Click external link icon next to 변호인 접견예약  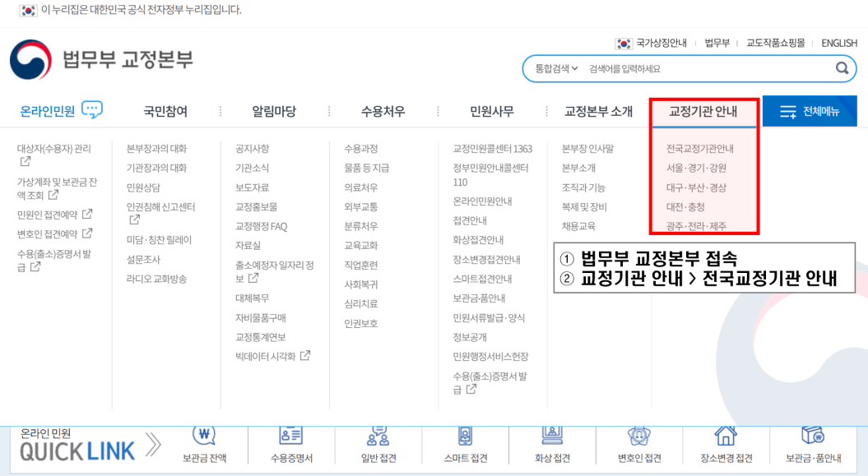[87, 233]
